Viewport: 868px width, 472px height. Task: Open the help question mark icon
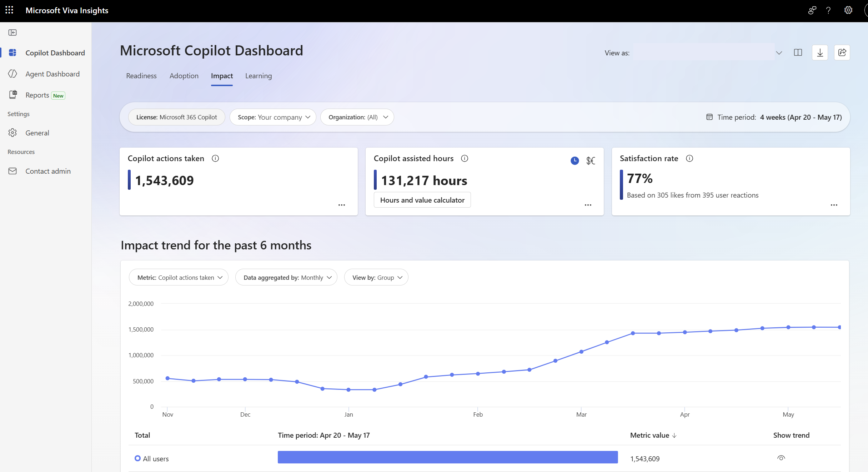(x=828, y=10)
